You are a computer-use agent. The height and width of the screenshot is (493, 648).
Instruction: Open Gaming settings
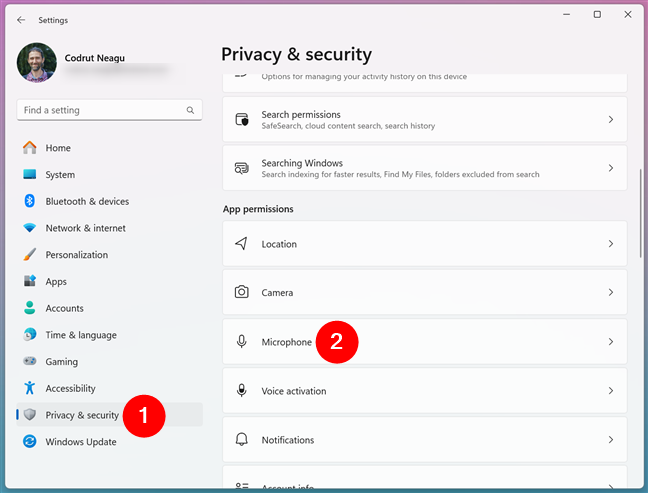pos(110,362)
